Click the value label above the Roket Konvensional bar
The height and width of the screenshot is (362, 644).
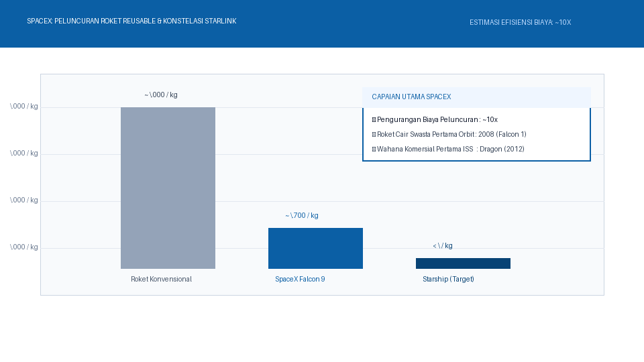[161, 95]
